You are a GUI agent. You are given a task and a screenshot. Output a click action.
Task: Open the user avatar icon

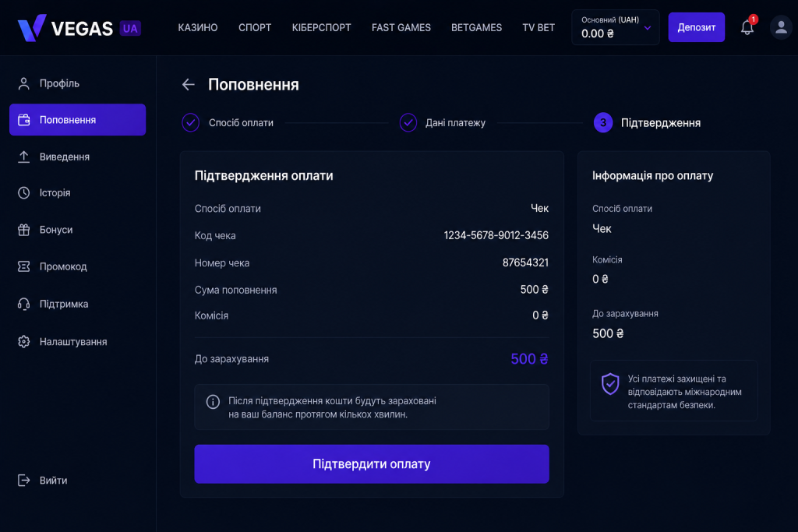781,27
